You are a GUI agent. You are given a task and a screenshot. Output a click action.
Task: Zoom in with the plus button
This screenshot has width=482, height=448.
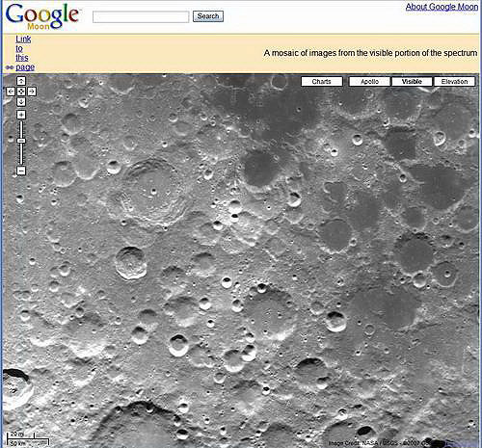[x=21, y=115]
